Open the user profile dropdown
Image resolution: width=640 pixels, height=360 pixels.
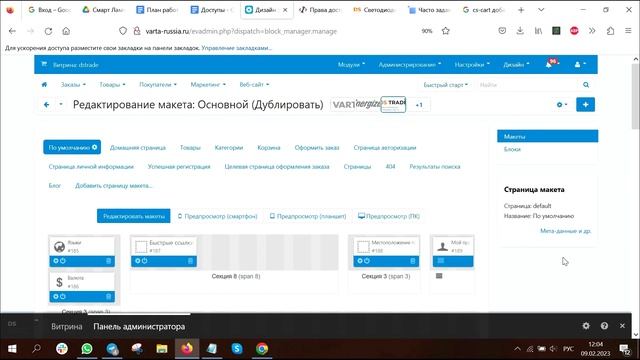click(x=580, y=64)
